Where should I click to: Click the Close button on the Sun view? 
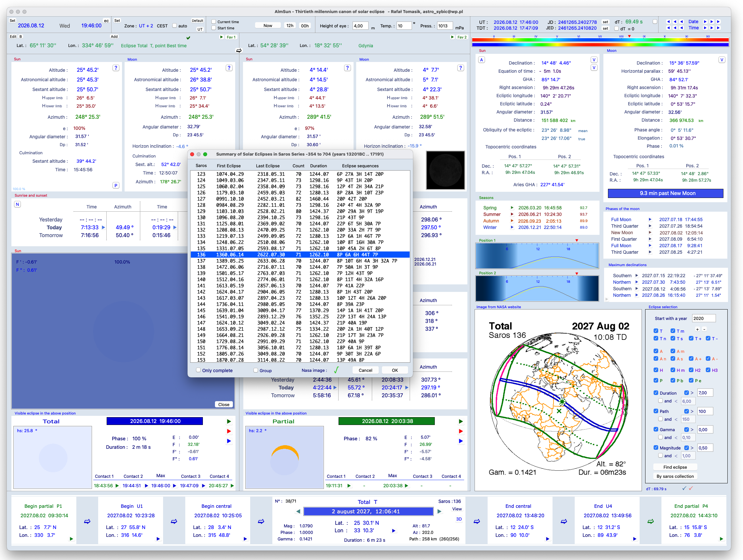(x=224, y=404)
